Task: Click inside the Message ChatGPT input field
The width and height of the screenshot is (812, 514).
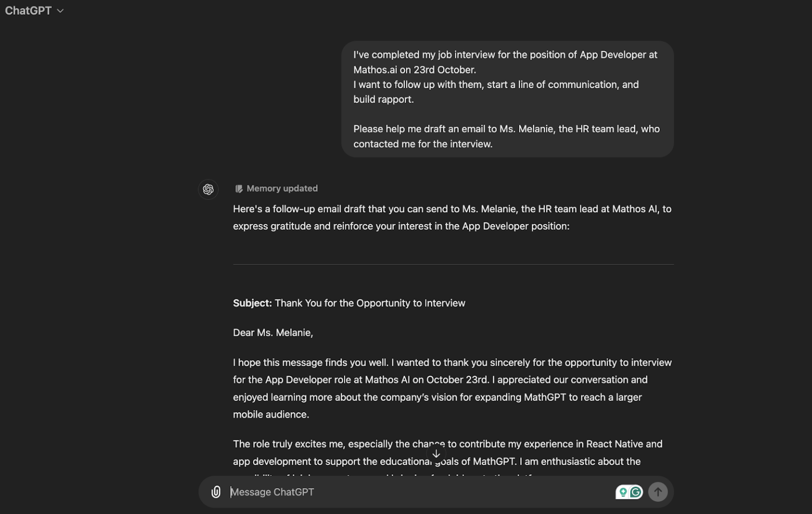Action: pos(370,492)
